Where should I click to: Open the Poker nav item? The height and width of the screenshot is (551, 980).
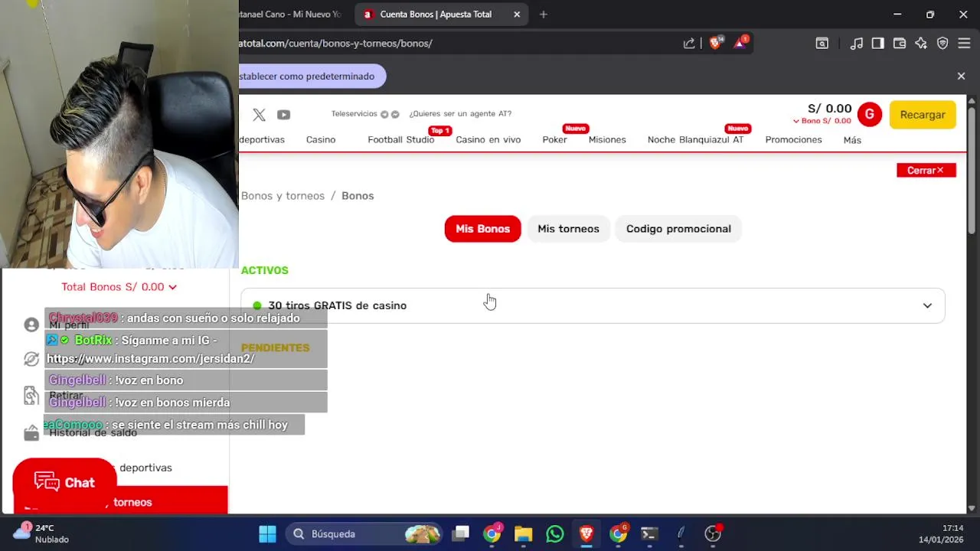tap(554, 140)
